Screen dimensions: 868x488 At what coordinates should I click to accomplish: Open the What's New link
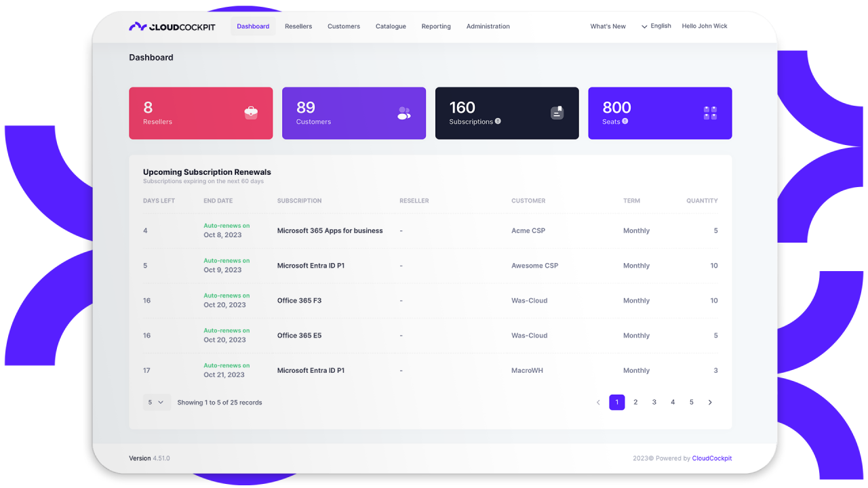(608, 26)
